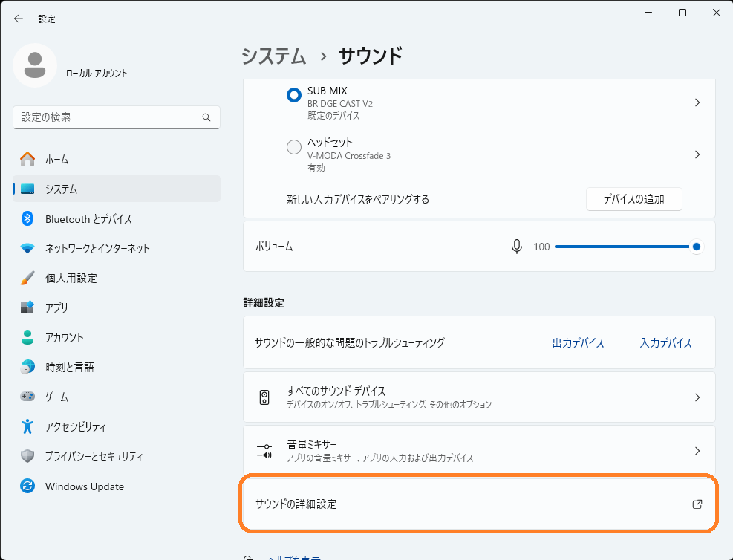The image size is (733, 560).
Task: Open サウンドの詳細設定
Action: tap(479, 504)
